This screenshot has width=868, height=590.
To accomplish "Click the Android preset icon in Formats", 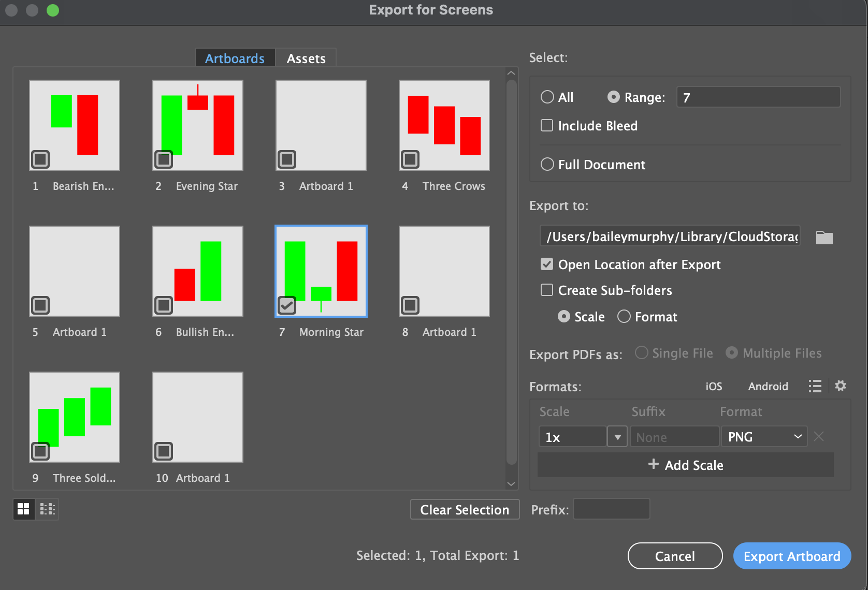I will (768, 386).
